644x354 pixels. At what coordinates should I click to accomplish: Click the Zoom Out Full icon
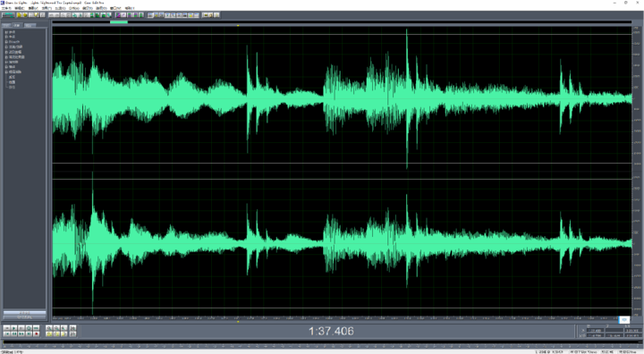point(64,328)
